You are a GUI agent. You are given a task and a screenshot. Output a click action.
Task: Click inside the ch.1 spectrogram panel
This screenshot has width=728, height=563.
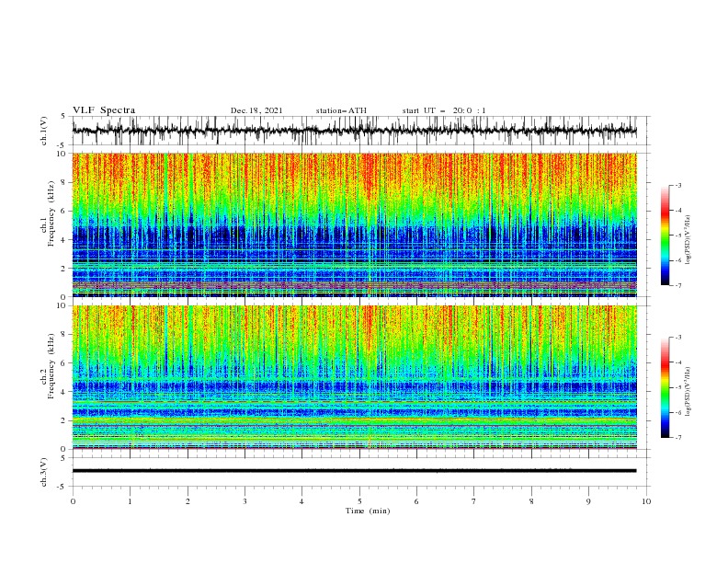point(354,224)
